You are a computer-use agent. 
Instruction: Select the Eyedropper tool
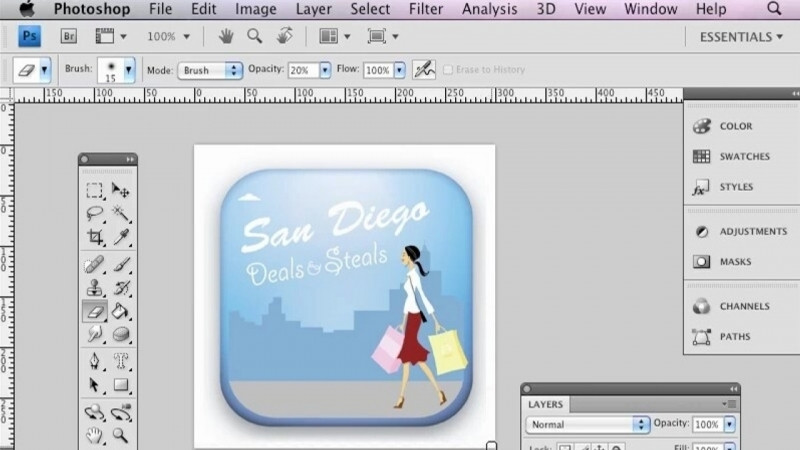click(121, 237)
